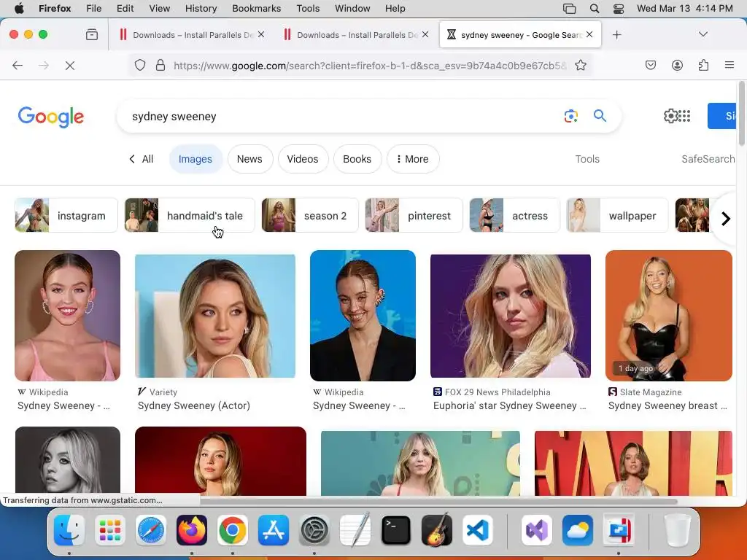747x560 pixels.
Task: Click the vertical page scrollbar
Action: click(741, 113)
